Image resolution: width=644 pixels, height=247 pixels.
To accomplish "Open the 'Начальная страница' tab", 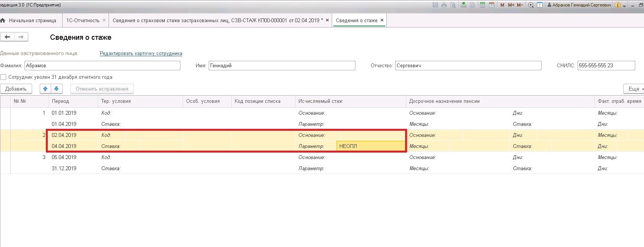I will coord(32,20).
